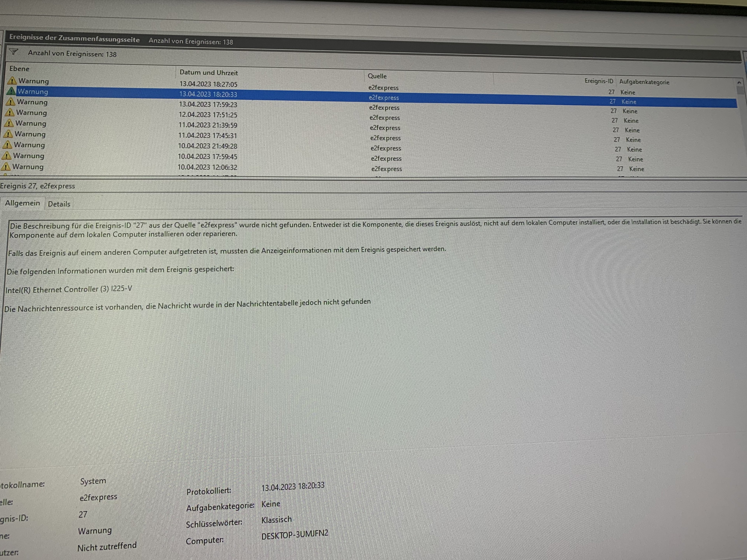Click warning icon of 10.04.2023 12:06:32 event
Viewport: 747px width, 560px height.
(x=6, y=166)
